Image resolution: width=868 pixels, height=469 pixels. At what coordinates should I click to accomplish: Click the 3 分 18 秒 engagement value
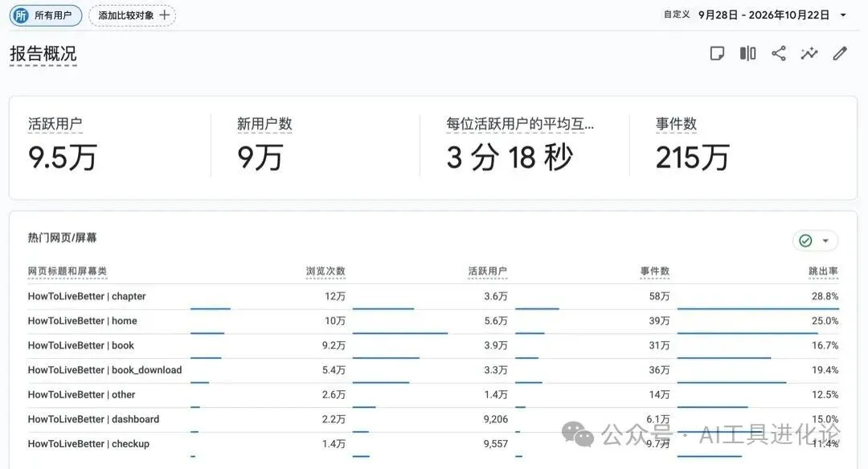510,157
